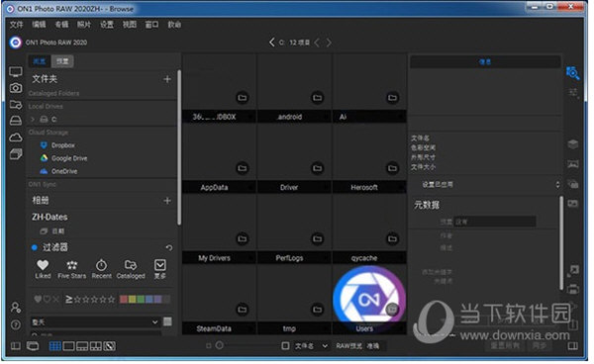The width and height of the screenshot is (594, 364).
Task: Open the AppData folder thumbnail
Action: point(219,159)
